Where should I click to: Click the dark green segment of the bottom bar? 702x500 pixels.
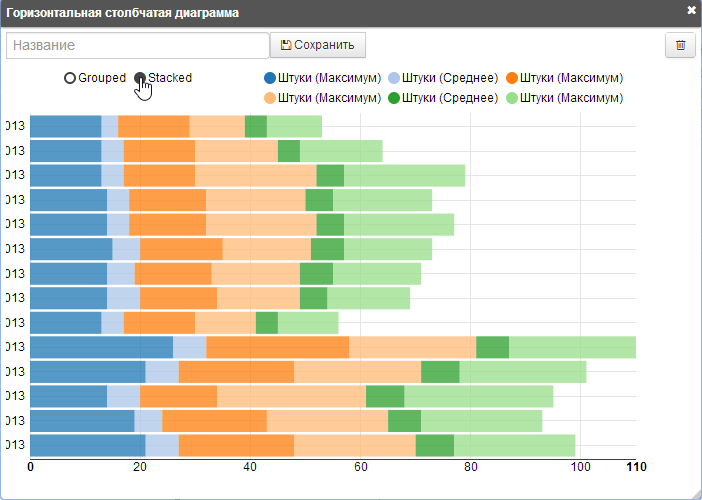[435, 446]
